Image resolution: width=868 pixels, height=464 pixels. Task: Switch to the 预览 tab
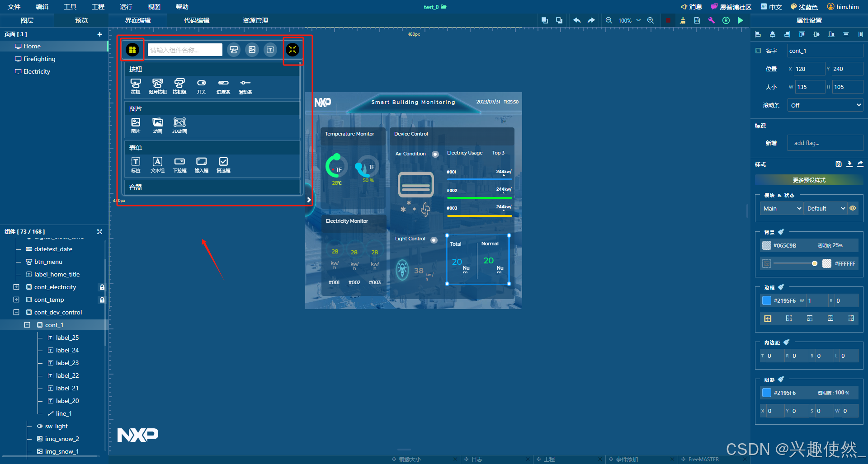(81, 20)
